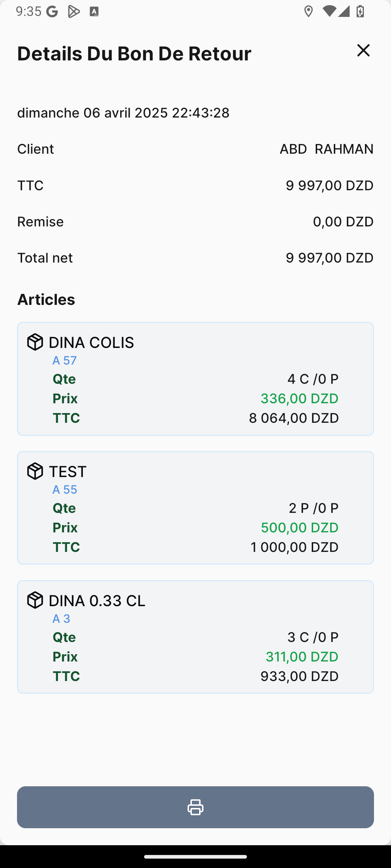Tap the Google G icon in status bar

52,12
